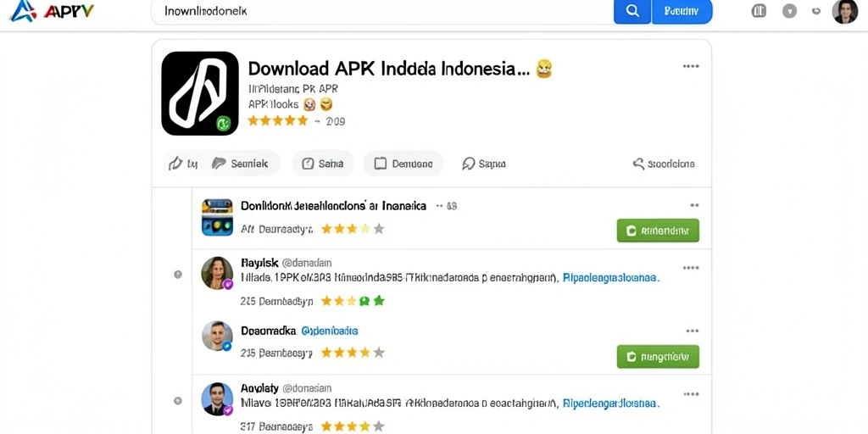The image size is (868, 434).
Task: Click the main app's five-star rating
Action: click(x=277, y=120)
